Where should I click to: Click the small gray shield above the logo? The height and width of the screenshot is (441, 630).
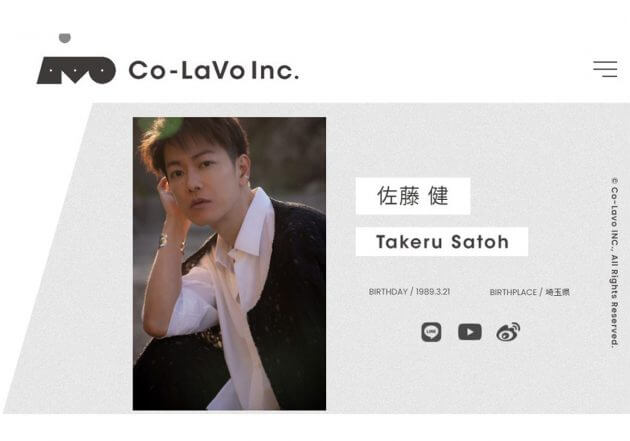[x=65, y=38]
